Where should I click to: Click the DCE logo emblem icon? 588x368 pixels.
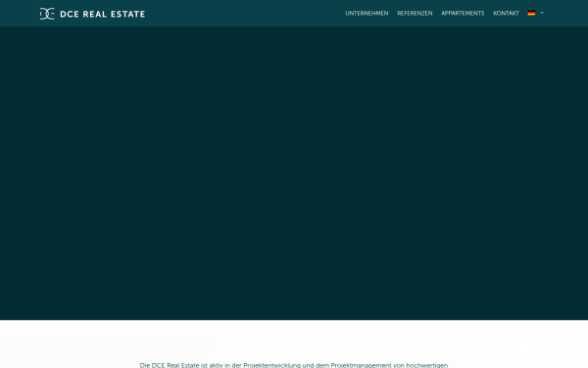point(47,14)
